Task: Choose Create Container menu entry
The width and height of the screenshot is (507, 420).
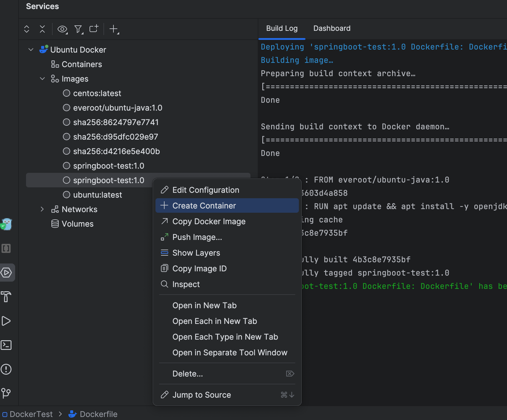Action: (x=227, y=205)
